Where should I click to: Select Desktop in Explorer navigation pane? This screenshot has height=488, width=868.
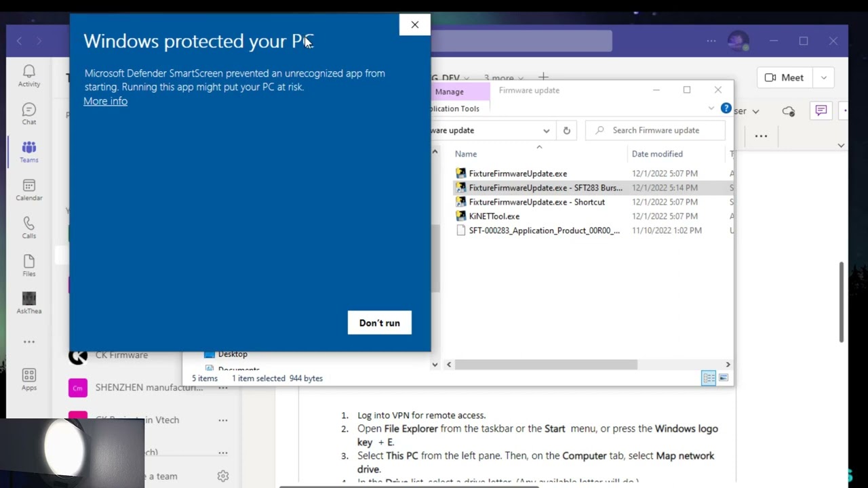pos(233,354)
